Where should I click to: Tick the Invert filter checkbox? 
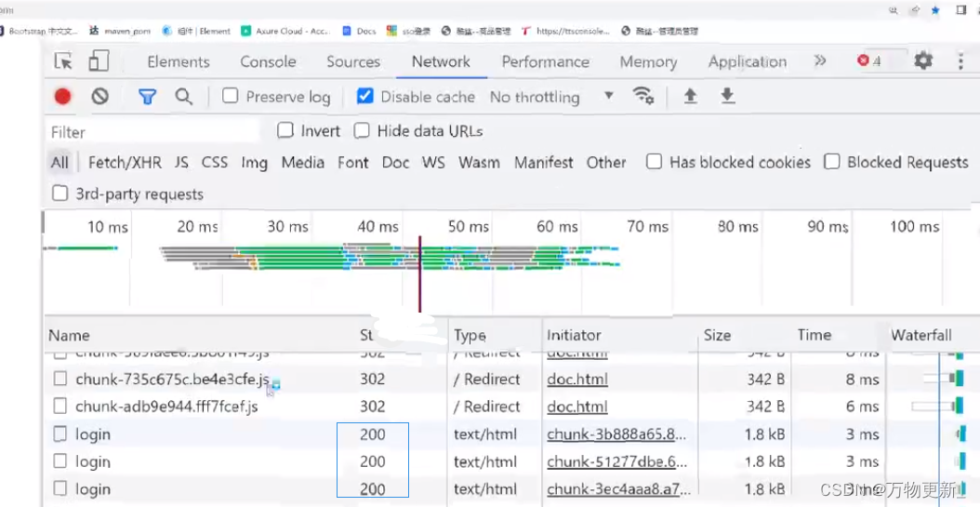pos(285,130)
